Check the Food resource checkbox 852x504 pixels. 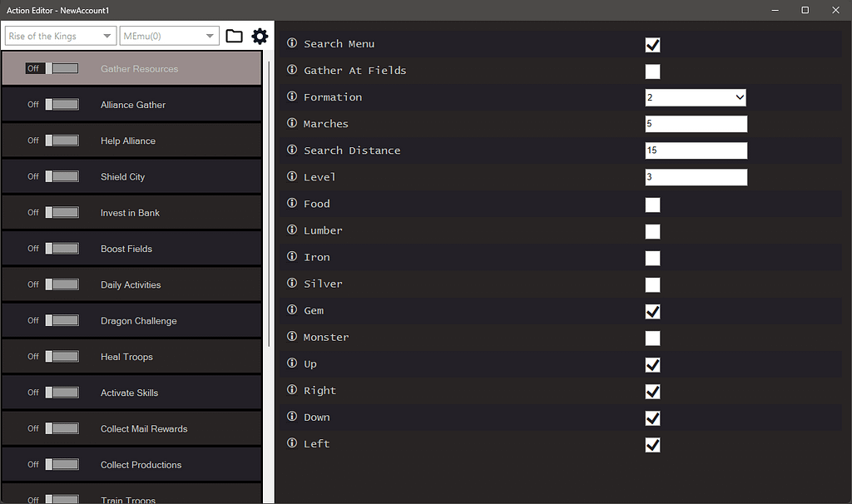point(653,205)
